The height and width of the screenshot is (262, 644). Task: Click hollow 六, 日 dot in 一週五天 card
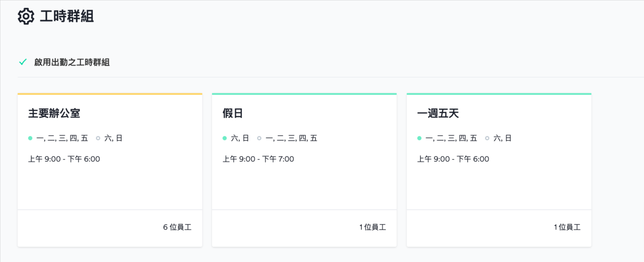pyautogui.click(x=487, y=138)
